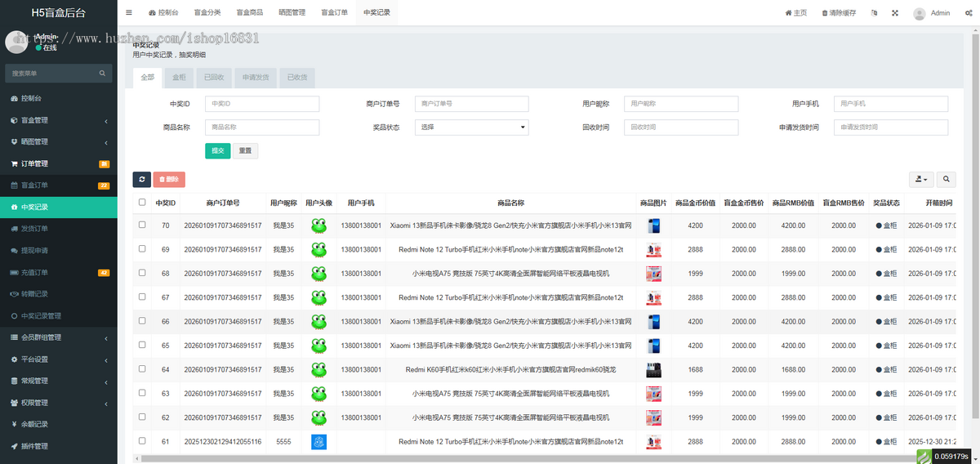Check the checkbox for row ID 69
The width and height of the screenshot is (980, 464).
click(142, 249)
